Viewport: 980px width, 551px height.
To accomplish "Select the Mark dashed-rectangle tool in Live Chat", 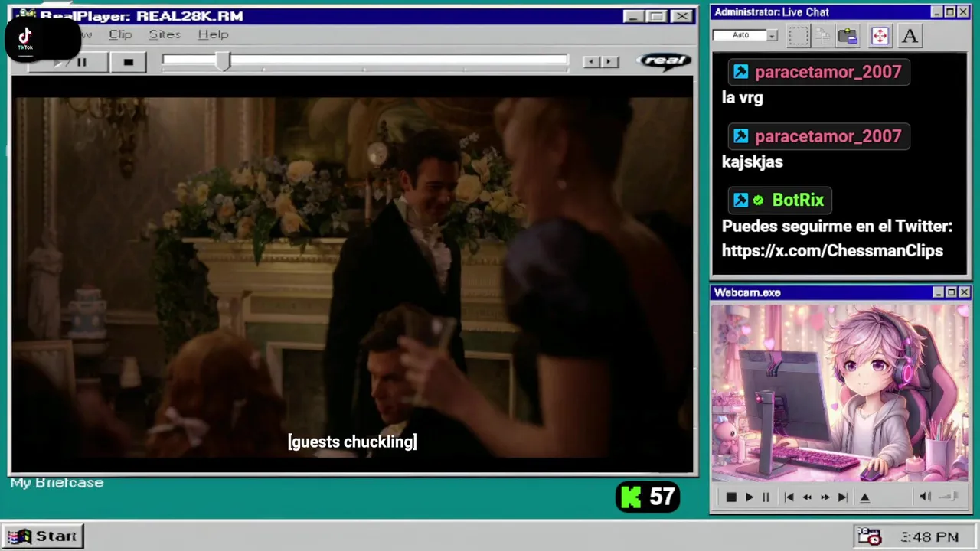I will pyautogui.click(x=799, y=35).
